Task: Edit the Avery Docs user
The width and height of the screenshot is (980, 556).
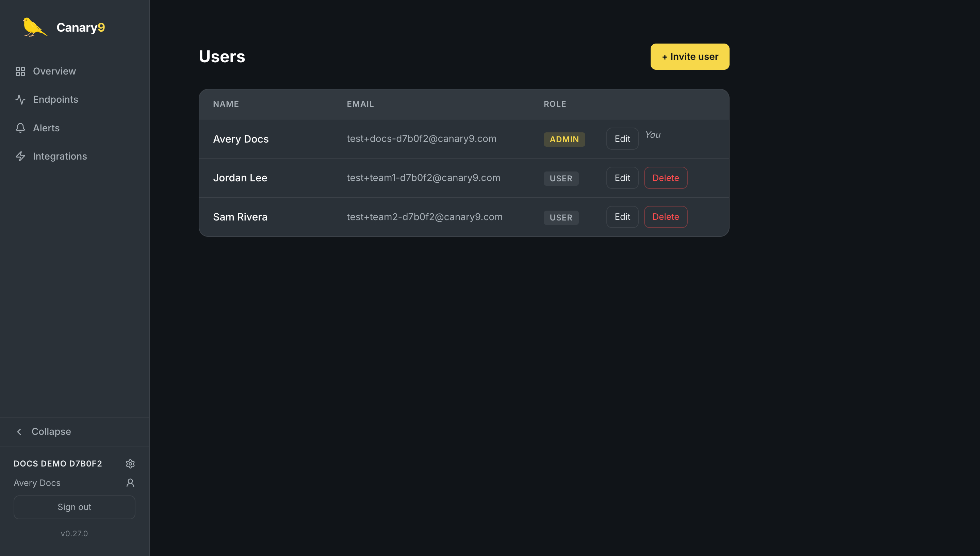Action: tap(622, 138)
